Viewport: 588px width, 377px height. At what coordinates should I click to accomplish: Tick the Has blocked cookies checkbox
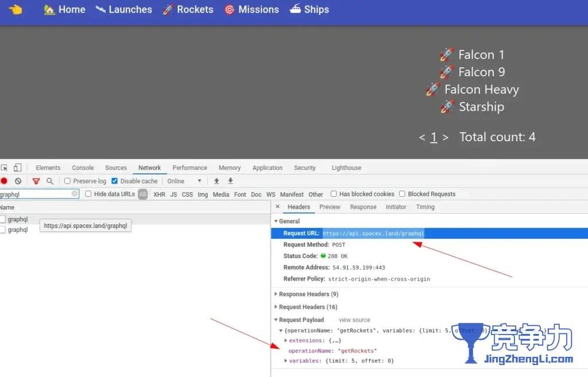coord(334,194)
